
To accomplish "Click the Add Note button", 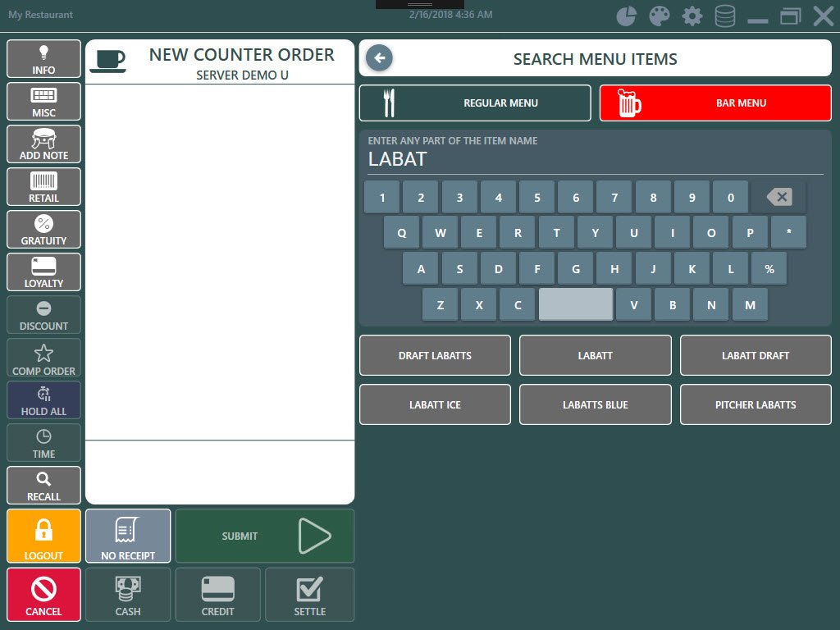I will (44, 144).
